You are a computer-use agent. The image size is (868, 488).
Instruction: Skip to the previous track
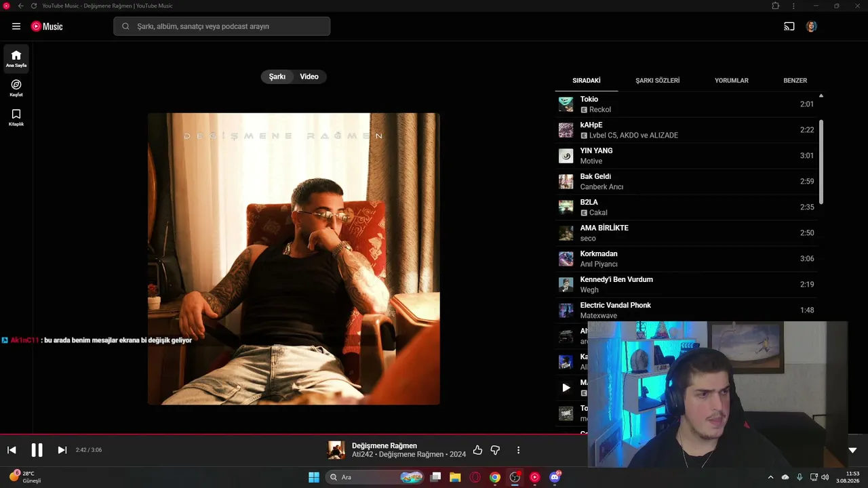click(12, 450)
